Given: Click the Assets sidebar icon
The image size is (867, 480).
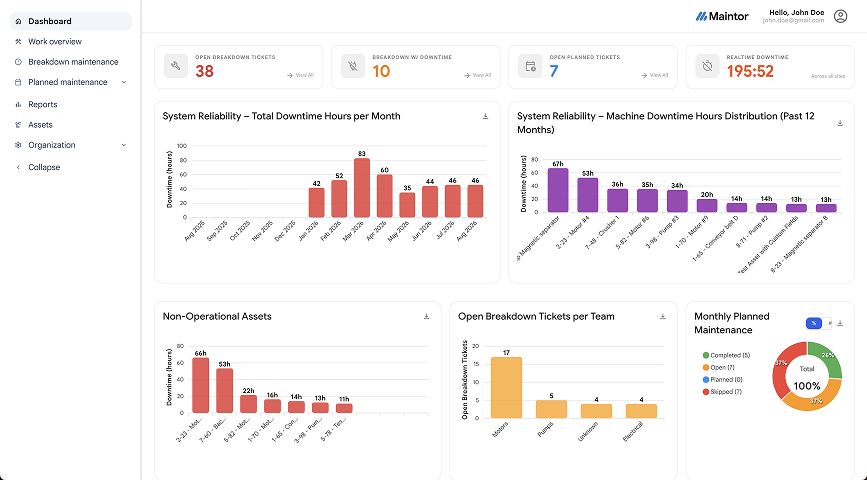Looking at the screenshot, I should point(18,125).
